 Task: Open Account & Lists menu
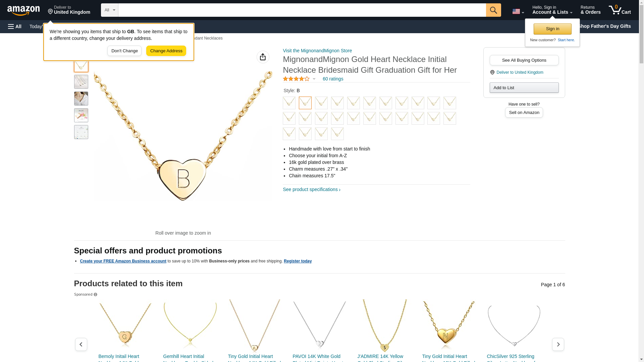tap(552, 10)
